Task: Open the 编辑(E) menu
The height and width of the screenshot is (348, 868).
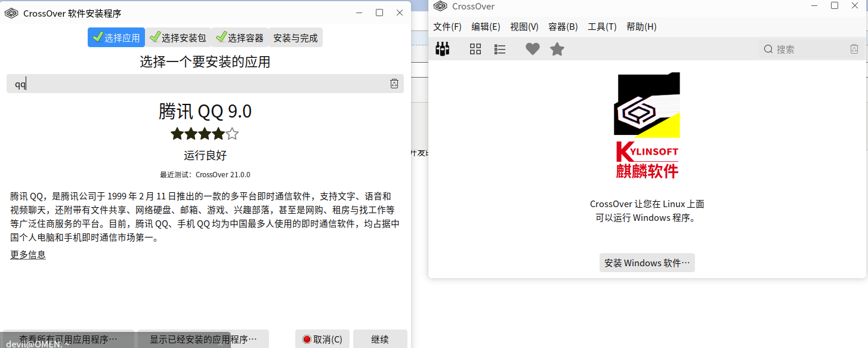Action: (x=486, y=27)
